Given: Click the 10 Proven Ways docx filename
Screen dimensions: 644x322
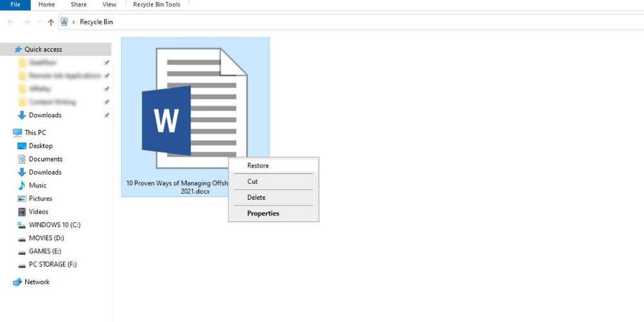Looking at the screenshot, I should click(x=176, y=187).
